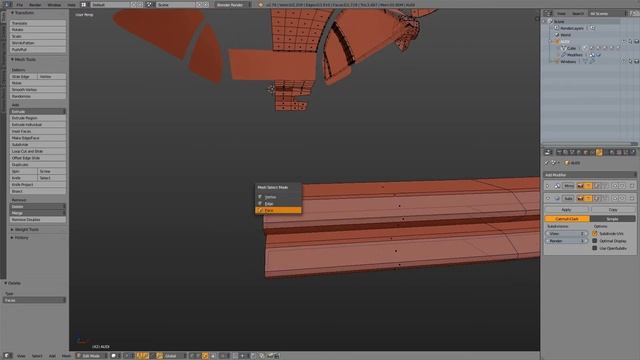Select the Modifiers wrench tab in Properties
The image size is (640, 360).
pos(599,152)
